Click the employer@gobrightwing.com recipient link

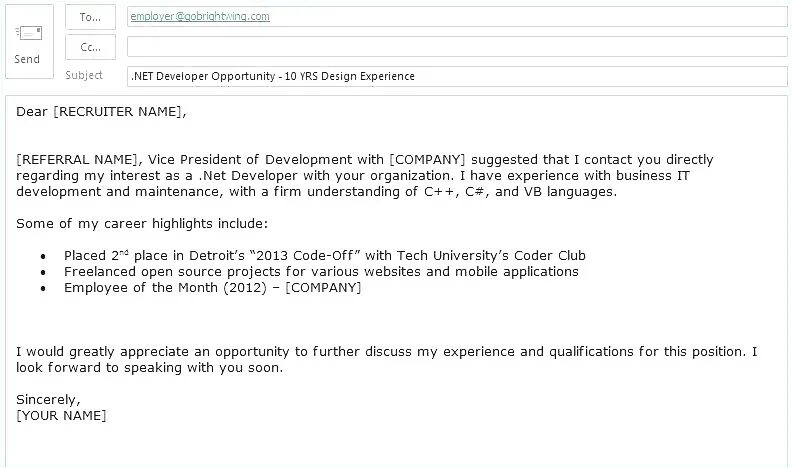click(x=200, y=16)
